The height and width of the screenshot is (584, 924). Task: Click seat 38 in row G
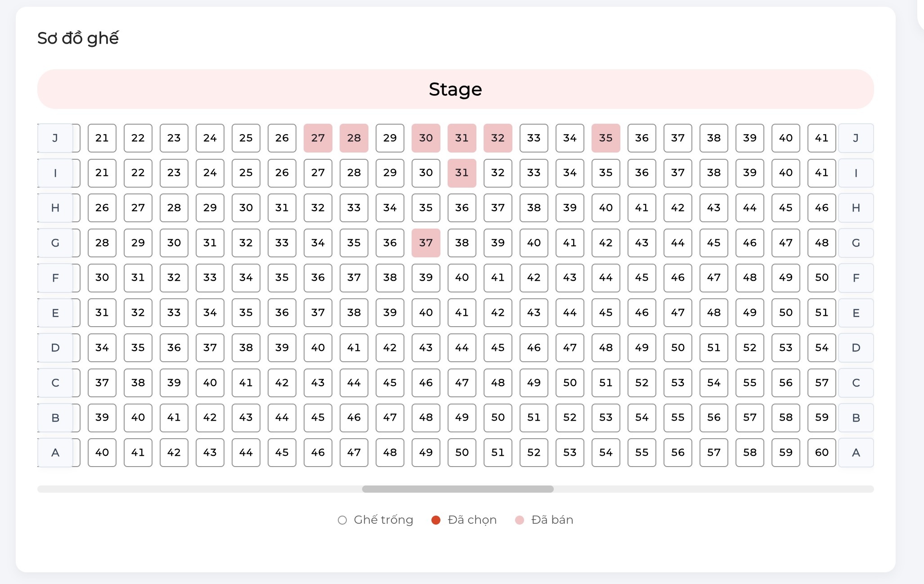(x=462, y=243)
